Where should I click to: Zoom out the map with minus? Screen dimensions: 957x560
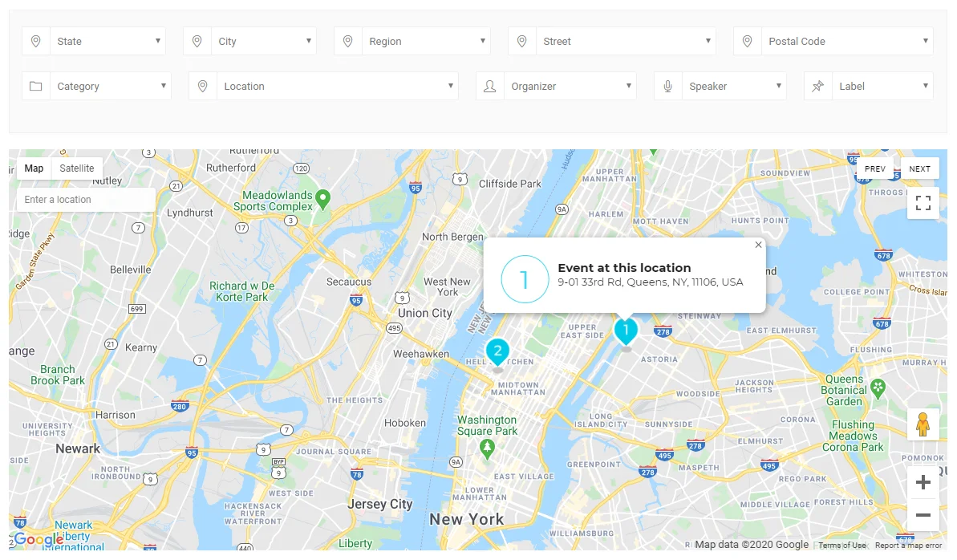point(923,515)
